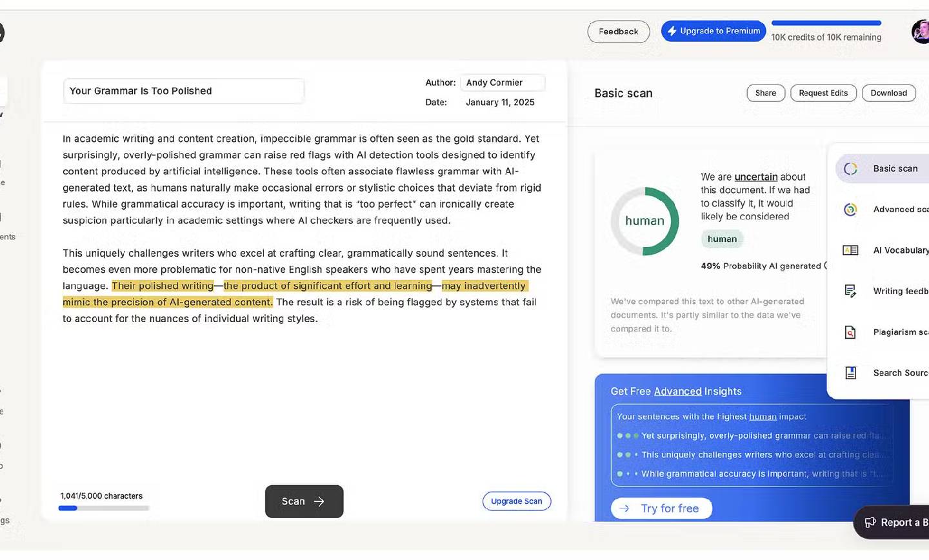This screenshot has width=929, height=560.
Task: Click the Request Edits button
Action: pyautogui.click(x=823, y=93)
